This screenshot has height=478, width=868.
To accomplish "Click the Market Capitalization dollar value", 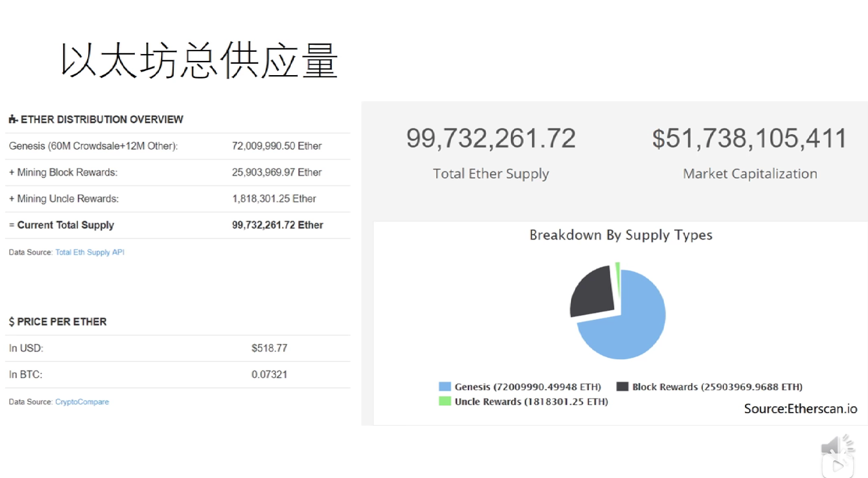I will [x=750, y=138].
